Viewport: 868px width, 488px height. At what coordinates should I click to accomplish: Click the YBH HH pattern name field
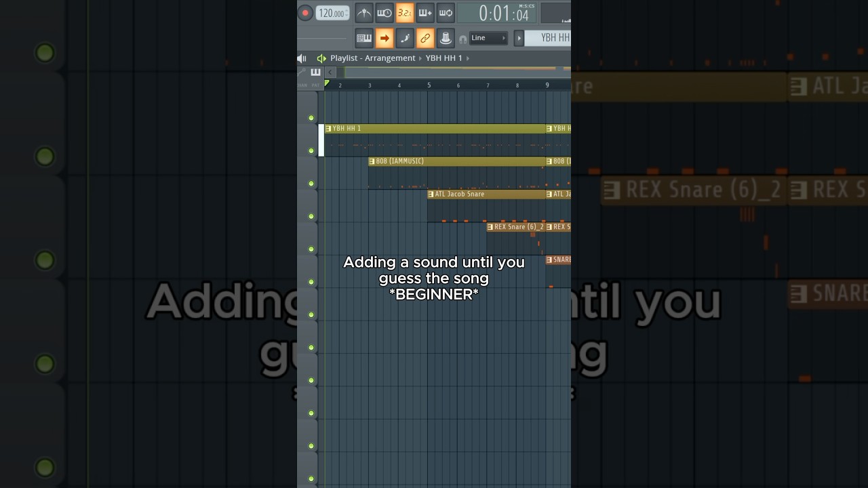click(548, 38)
